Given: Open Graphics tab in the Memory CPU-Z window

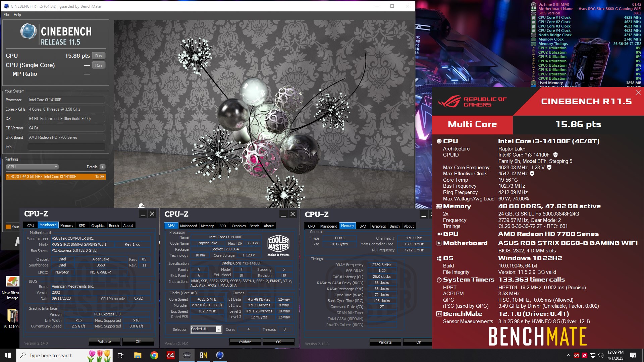Looking at the screenshot, I should point(379,226).
